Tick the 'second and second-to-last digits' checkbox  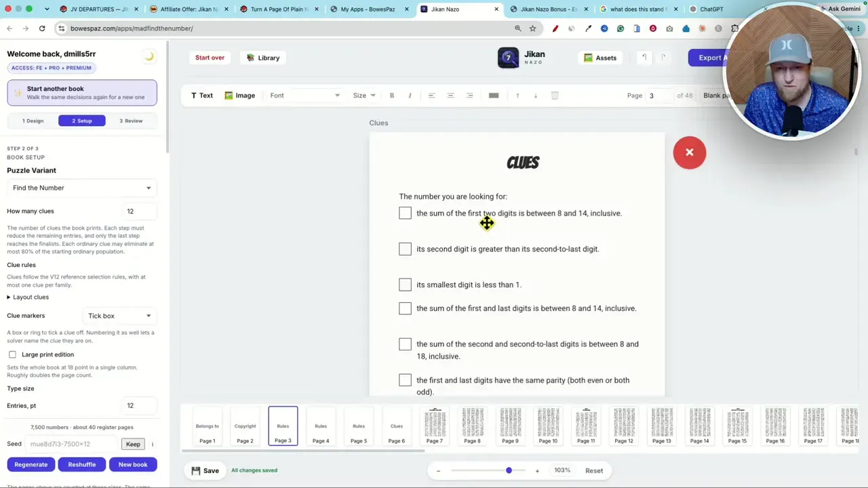[405, 344]
